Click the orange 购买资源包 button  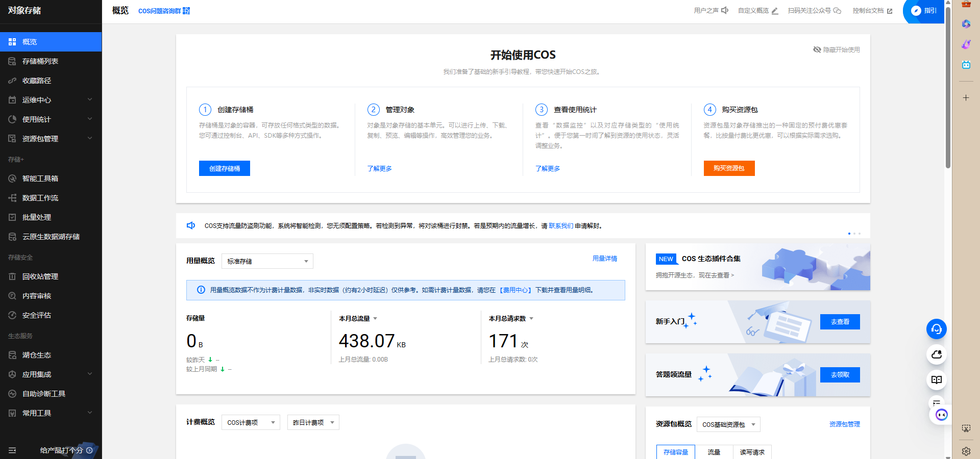click(729, 168)
